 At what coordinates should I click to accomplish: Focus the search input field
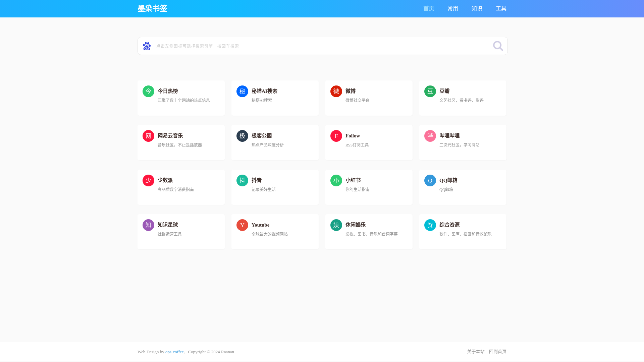click(x=322, y=46)
